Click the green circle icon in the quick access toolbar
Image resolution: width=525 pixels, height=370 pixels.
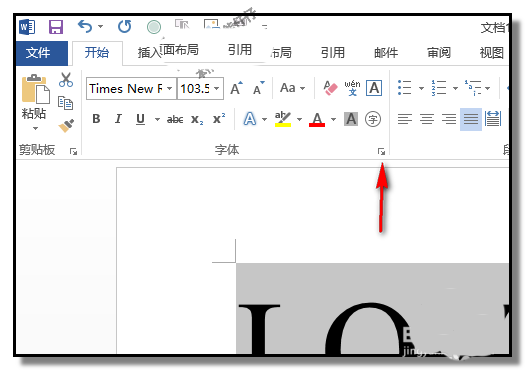coord(154,27)
